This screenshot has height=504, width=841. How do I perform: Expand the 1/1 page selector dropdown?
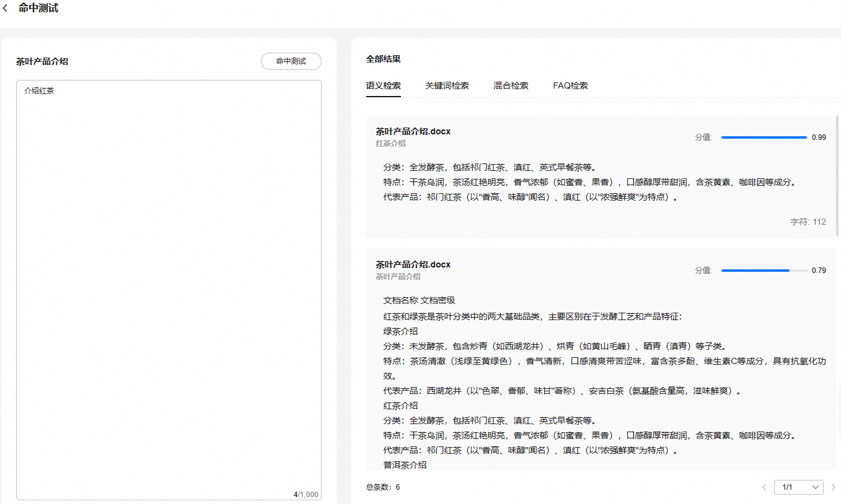pyautogui.click(x=798, y=487)
